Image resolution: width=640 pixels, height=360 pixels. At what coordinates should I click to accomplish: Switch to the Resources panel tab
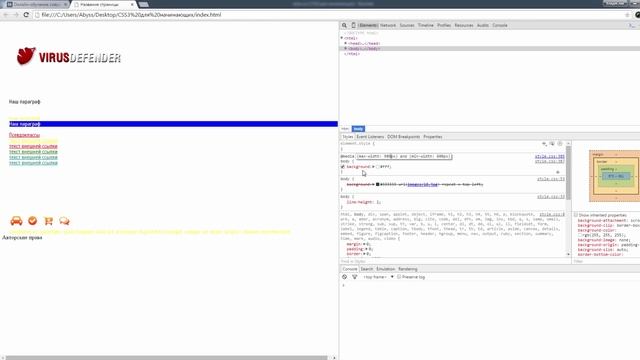[464, 25]
